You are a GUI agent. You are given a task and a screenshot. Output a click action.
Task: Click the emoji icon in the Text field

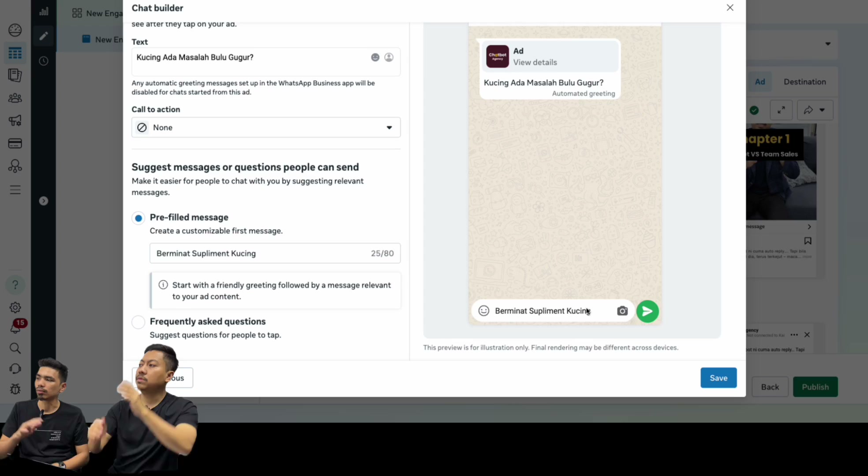(x=375, y=57)
